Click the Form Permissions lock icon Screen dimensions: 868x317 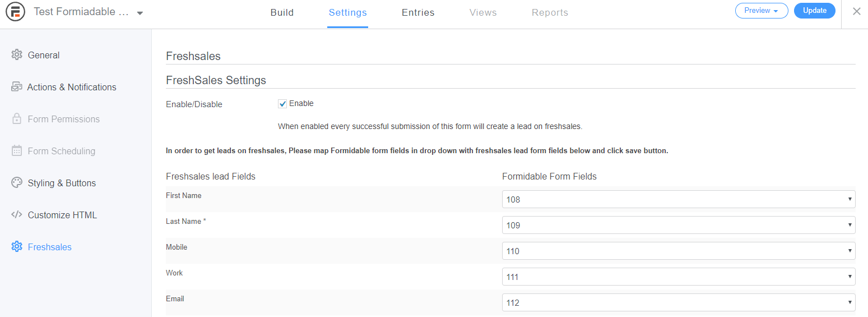pos(17,119)
